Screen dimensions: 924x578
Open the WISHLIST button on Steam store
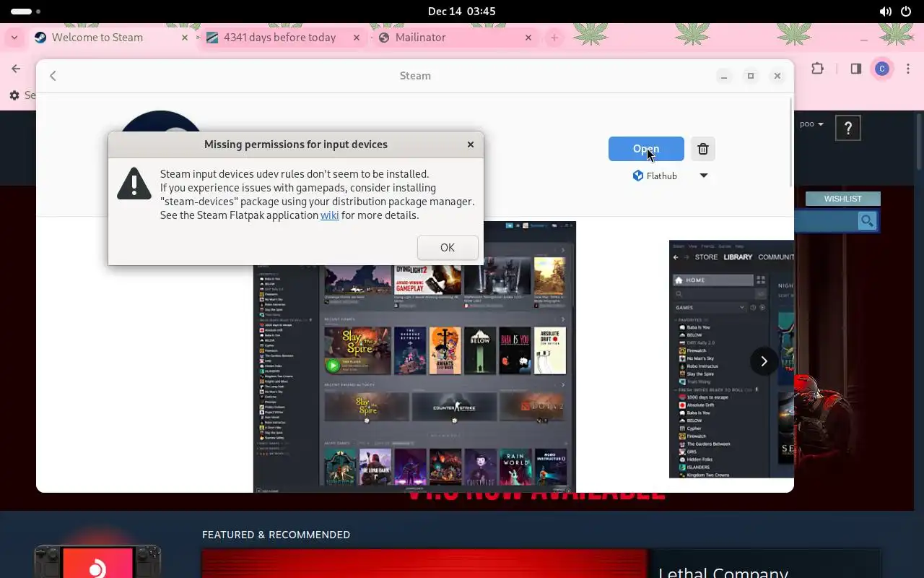843,199
